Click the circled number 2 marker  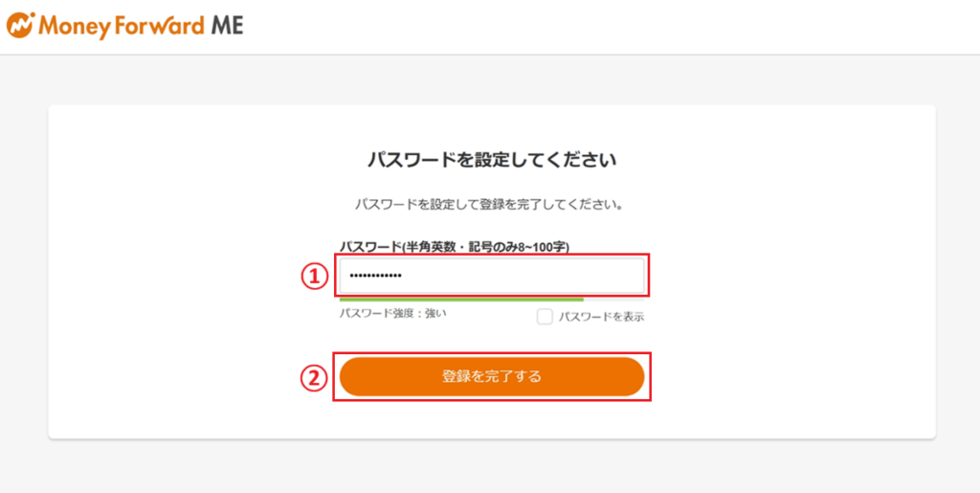point(315,377)
